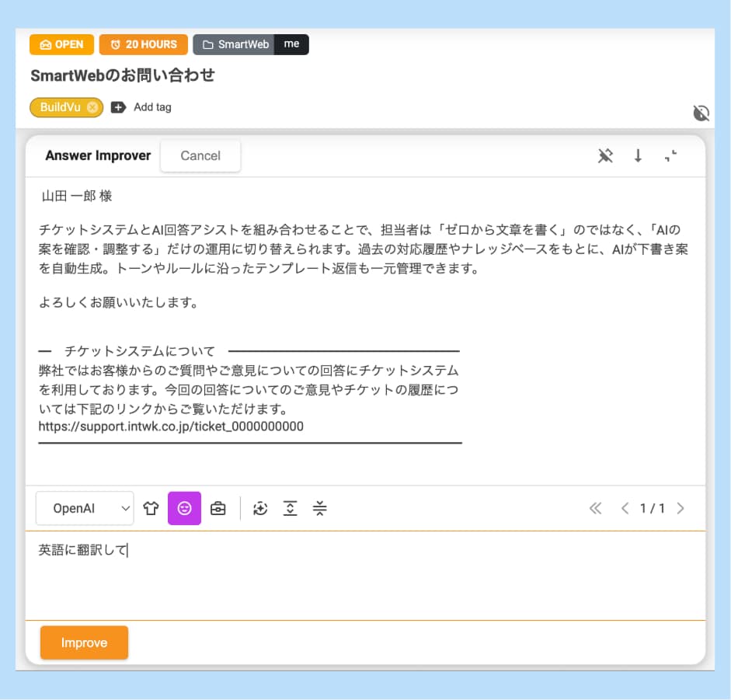Click the double-left chevron for first page
This screenshot has height=700, width=731.
(595, 508)
